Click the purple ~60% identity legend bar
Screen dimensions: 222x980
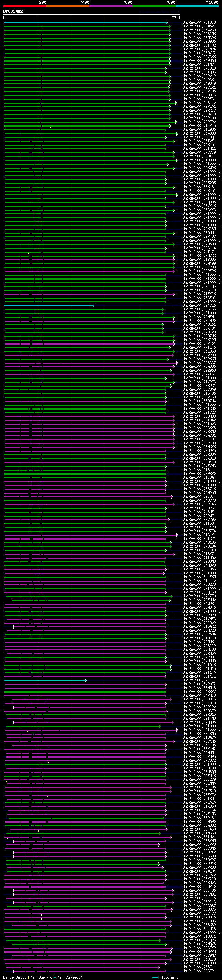click(x=111, y=6)
